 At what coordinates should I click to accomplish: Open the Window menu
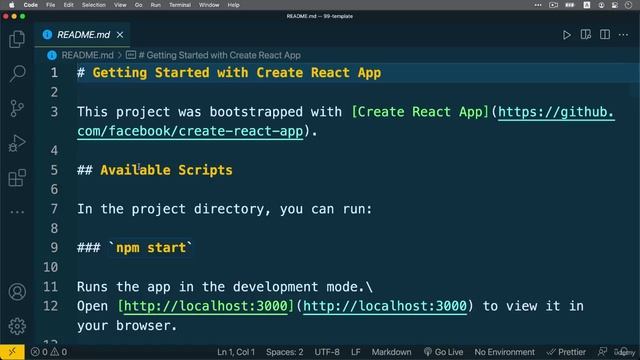(x=209, y=5)
